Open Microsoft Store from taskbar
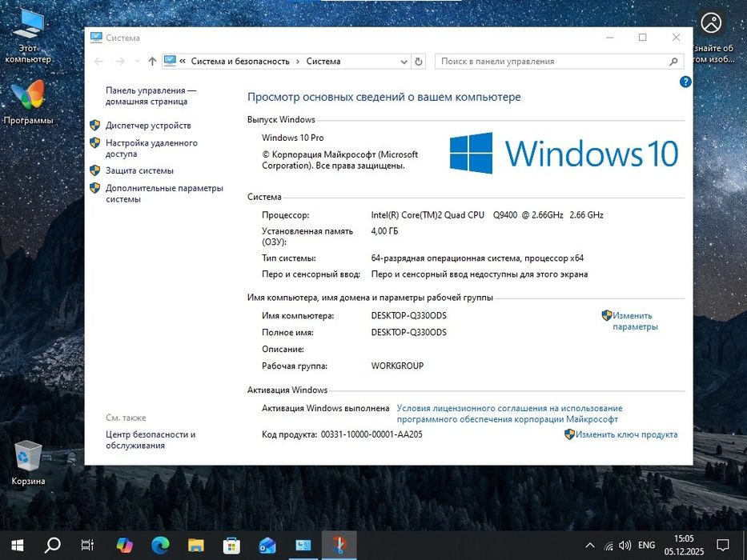 231,546
